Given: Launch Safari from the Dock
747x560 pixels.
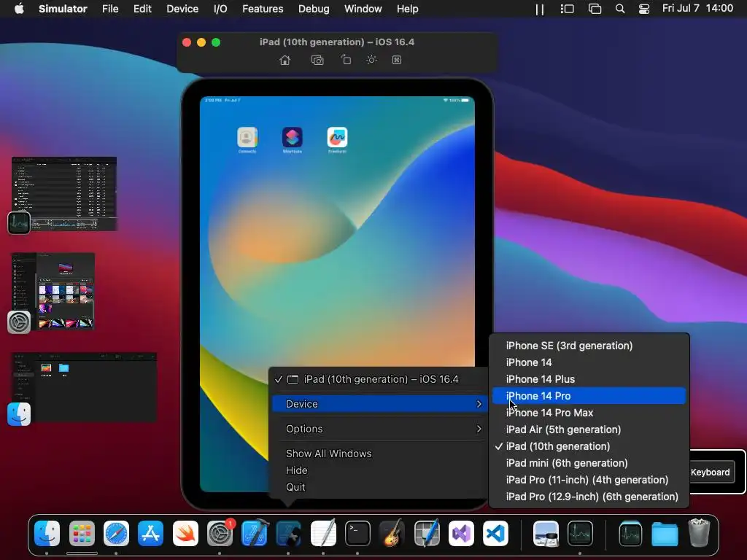Looking at the screenshot, I should click(116, 534).
